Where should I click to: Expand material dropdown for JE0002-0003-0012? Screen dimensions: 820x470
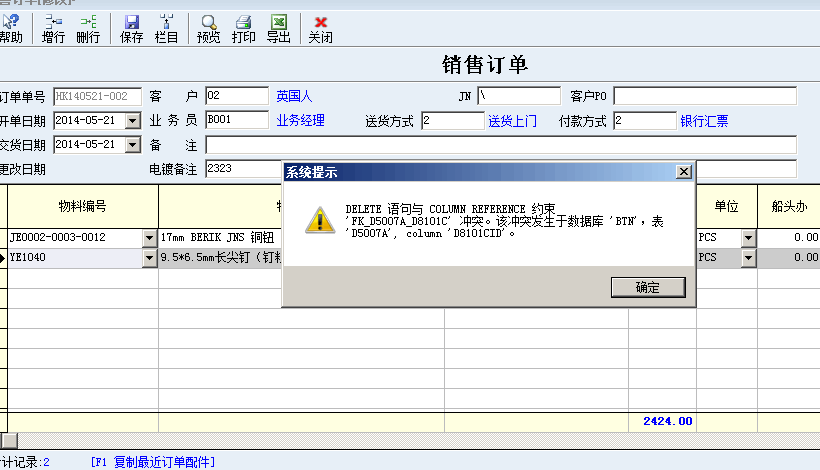pyautogui.click(x=150, y=238)
